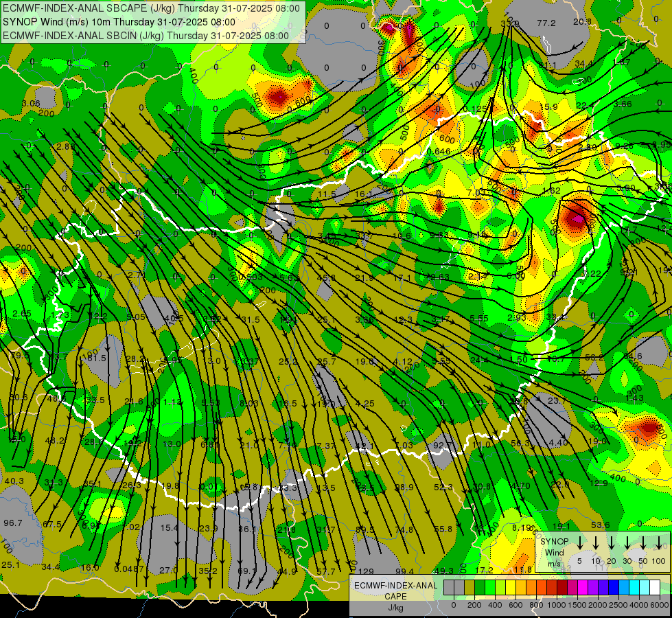Pick the cyan swatch in CAPE legend
Image resolution: width=672 pixels, height=618 pixels.
634,587
